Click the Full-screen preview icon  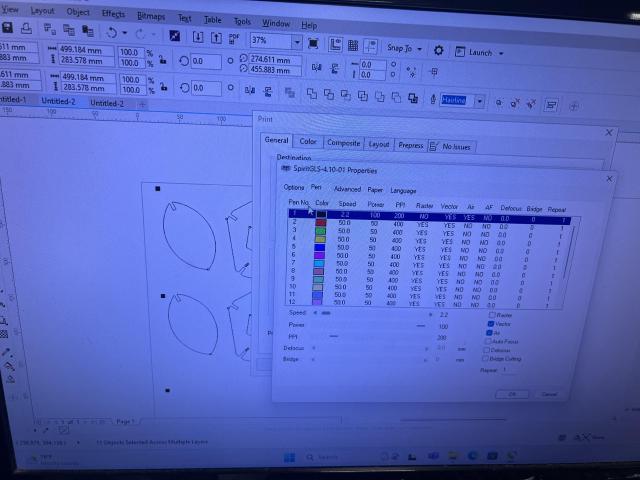tap(315, 43)
